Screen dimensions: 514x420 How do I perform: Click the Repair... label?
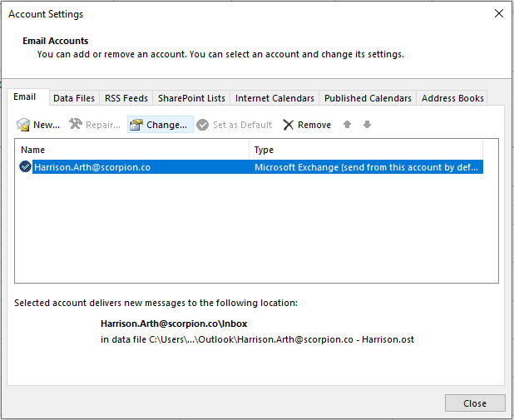click(103, 125)
